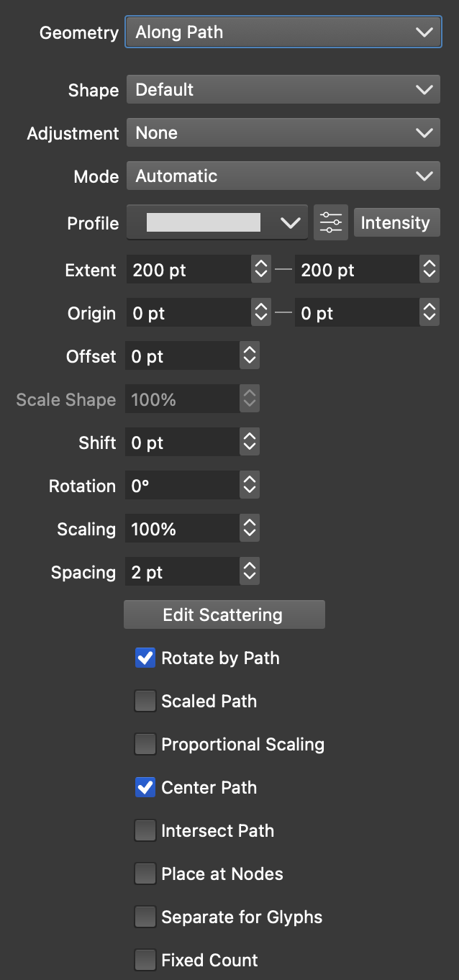This screenshot has width=459, height=980.
Task: Enable the Place at Nodes checkbox
Action: (x=145, y=874)
